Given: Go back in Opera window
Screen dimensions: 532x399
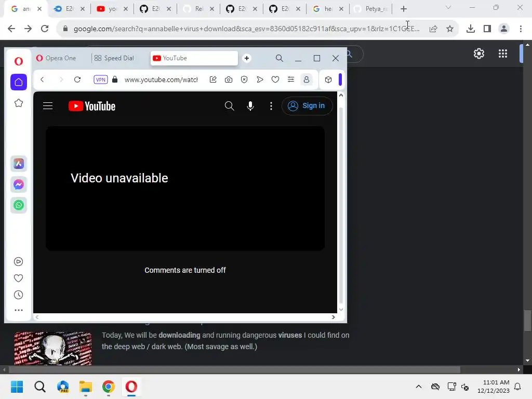Looking at the screenshot, I should pos(43,79).
